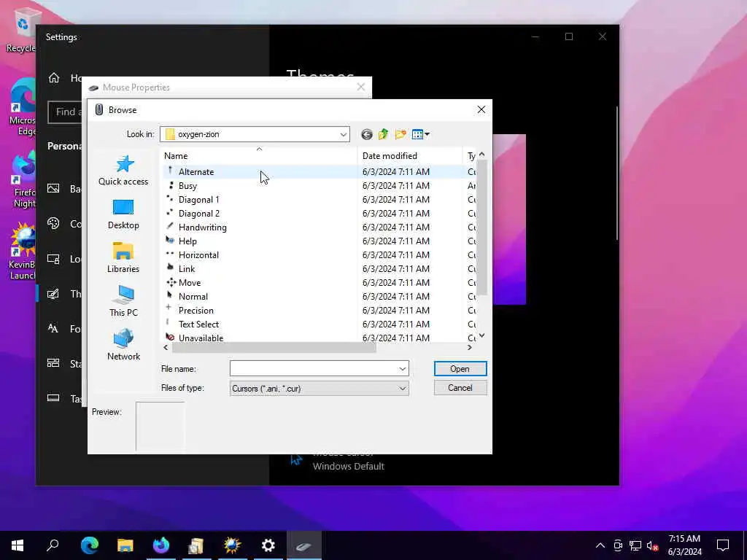The image size is (747, 560).
Task: Select the Horizontal cursor file
Action: pos(260,254)
